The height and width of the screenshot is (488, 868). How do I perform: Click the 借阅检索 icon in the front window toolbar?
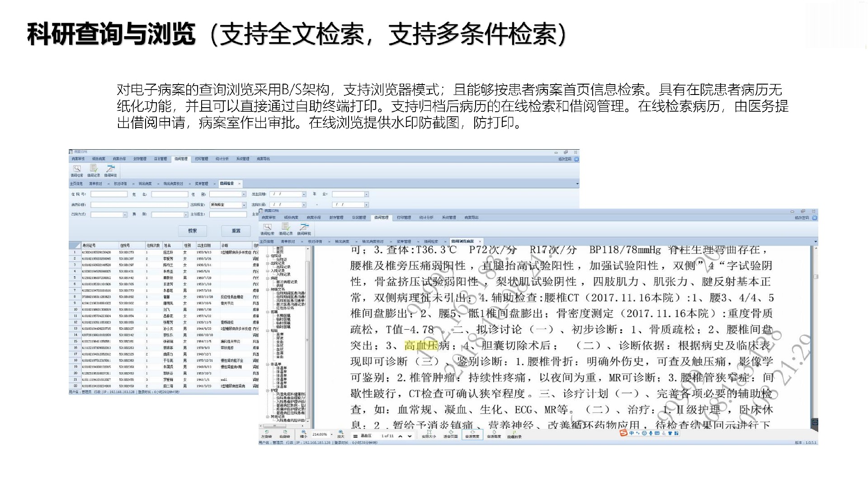pyautogui.click(x=267, y=228)
